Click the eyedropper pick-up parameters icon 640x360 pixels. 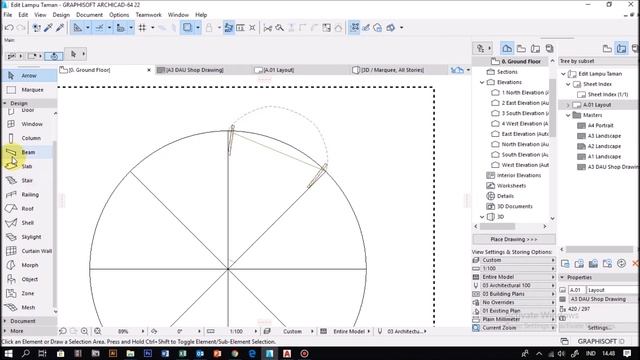[x=48, y=28]
